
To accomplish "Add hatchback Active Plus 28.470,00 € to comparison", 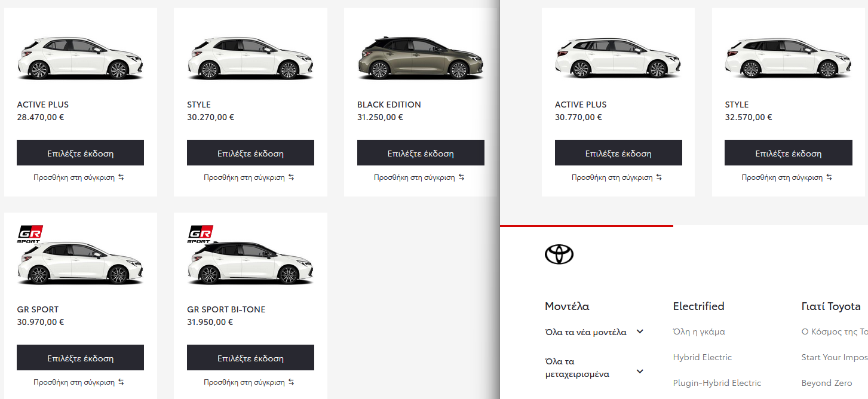I will point(74,177).
